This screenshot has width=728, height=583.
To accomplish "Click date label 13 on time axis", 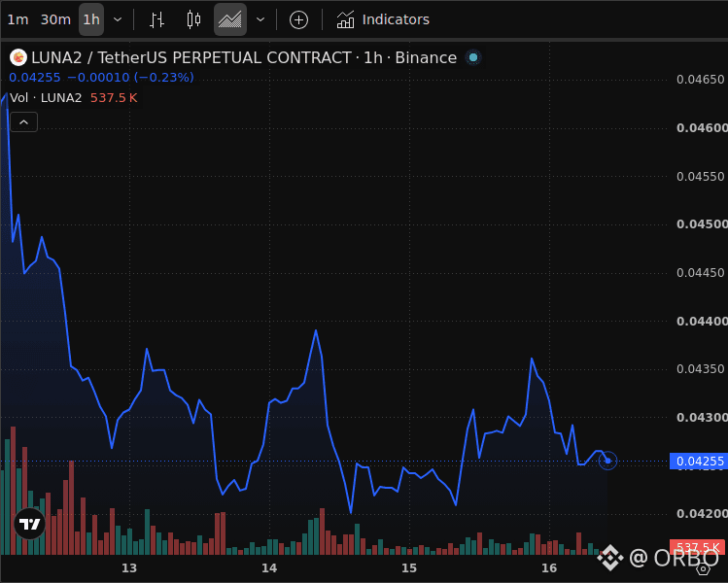I will coord(129,568).
